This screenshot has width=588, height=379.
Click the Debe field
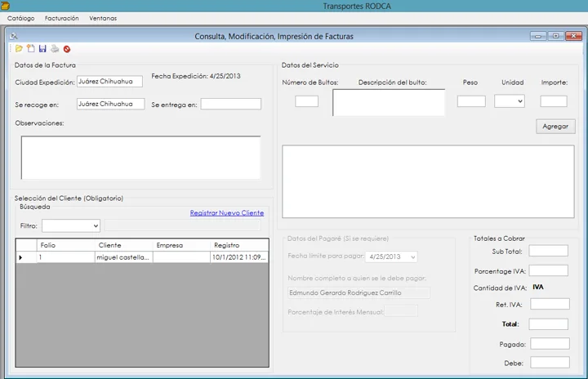coord(550,363)
